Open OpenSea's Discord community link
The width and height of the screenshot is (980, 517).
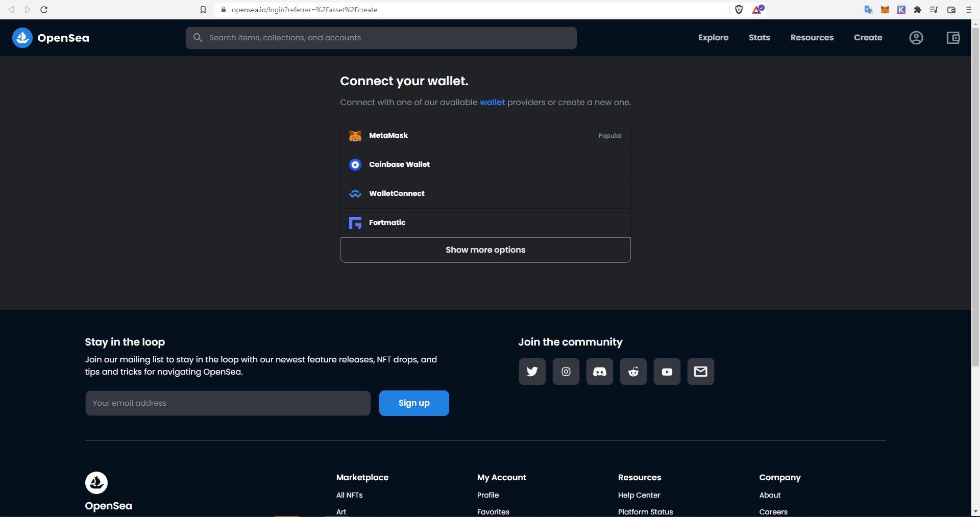[600, 372]
